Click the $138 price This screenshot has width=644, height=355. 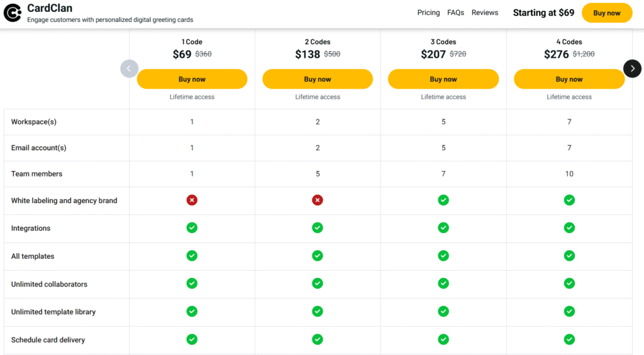(x=308, y=54)
